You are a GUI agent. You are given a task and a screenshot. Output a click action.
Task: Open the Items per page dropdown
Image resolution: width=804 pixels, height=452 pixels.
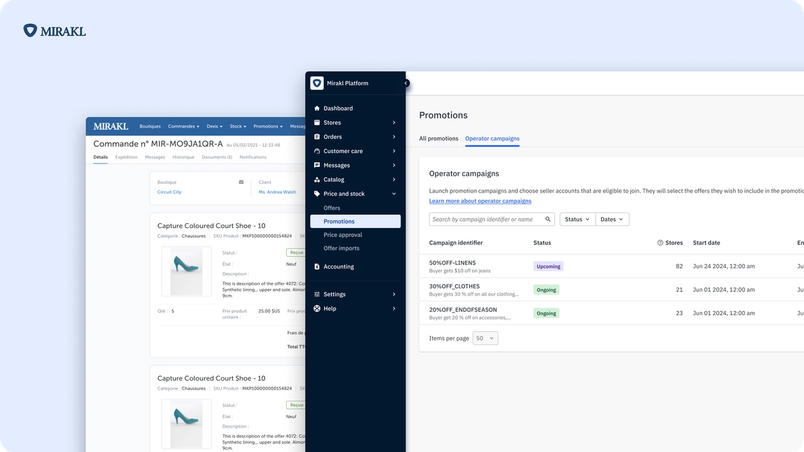click(485, 338)
